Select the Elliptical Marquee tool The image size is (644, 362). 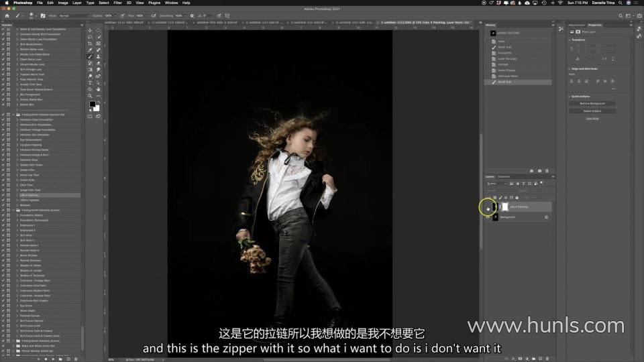click(x=98, y=30)
